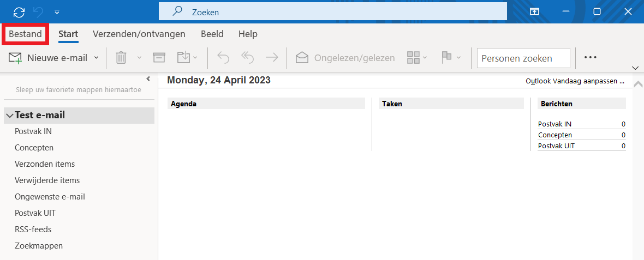Image resolution: width=644 pixels, height=260 pixels.
Task: Click the Undo icon in title bar
Action: point(38,12)
